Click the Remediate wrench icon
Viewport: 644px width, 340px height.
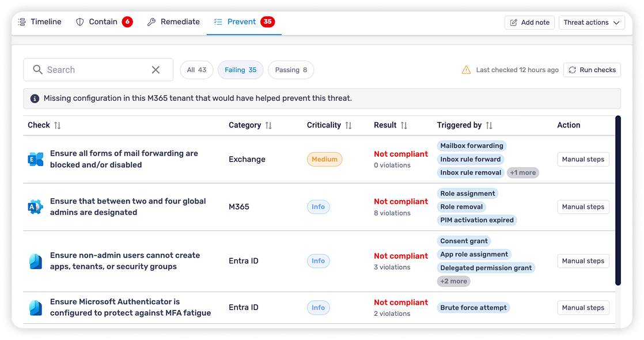151,22
